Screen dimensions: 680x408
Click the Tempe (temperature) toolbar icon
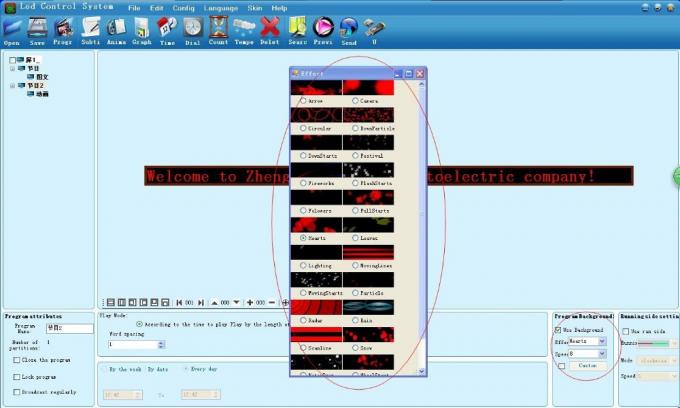(244, 28)
